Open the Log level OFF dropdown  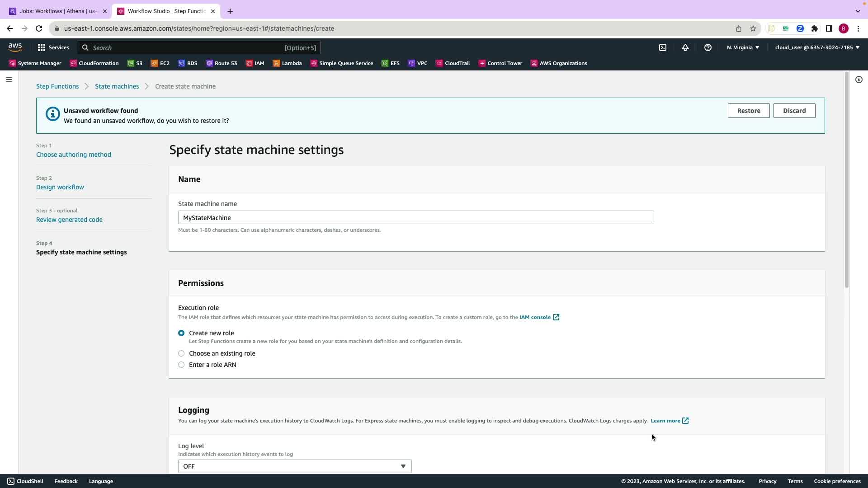pyautogui.click(x=294, y=466)
